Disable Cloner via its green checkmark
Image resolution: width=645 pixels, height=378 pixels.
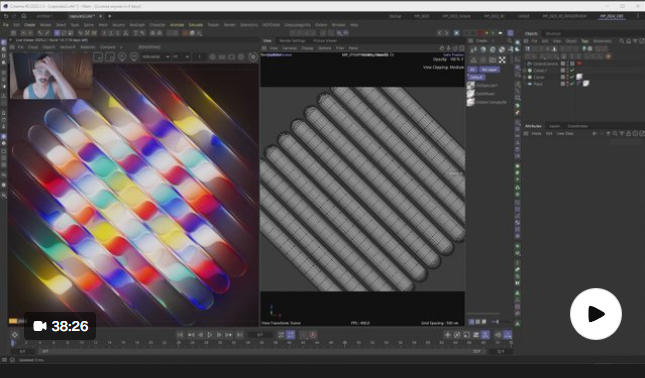pos(572,77)
